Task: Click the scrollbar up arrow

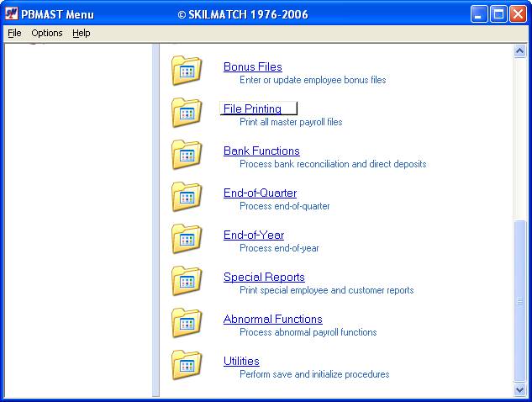Action: tap(519, 51)
